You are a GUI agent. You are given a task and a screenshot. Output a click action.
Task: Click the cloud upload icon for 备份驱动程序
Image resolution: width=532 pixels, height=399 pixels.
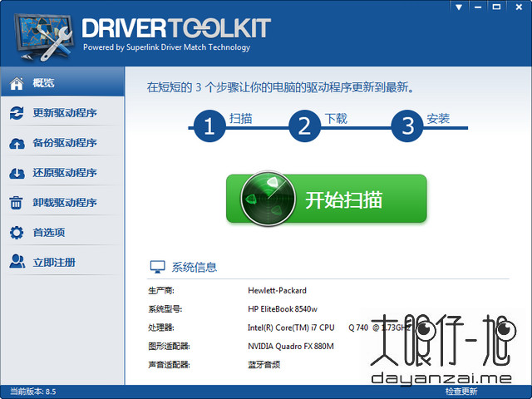[17, 144]
